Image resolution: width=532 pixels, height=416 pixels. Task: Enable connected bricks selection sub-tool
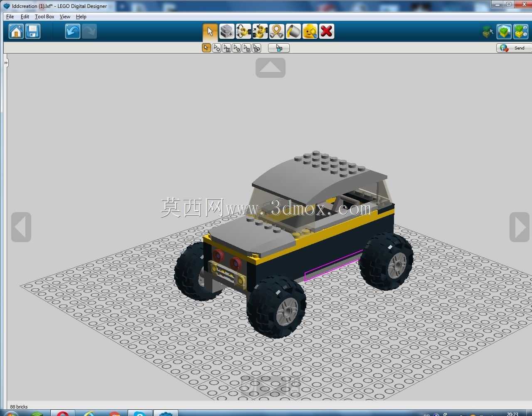point(227,48)
